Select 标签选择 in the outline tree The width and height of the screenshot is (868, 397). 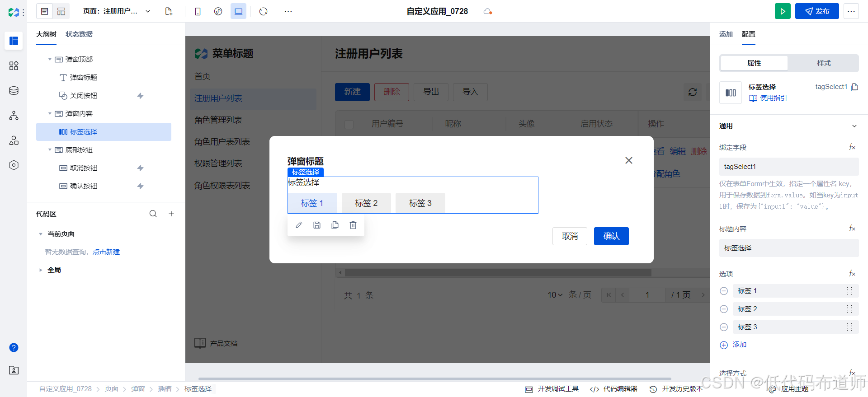click(104, 132)
